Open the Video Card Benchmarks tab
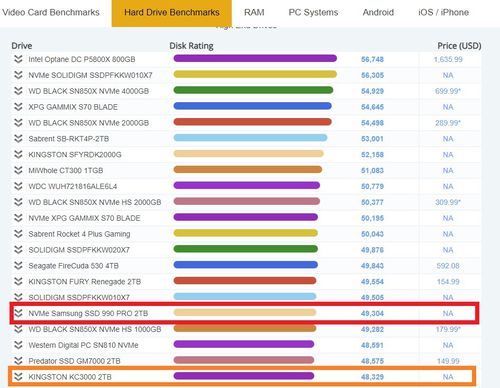The width and height of the screenshot is (500, 388). coord(51,12)
